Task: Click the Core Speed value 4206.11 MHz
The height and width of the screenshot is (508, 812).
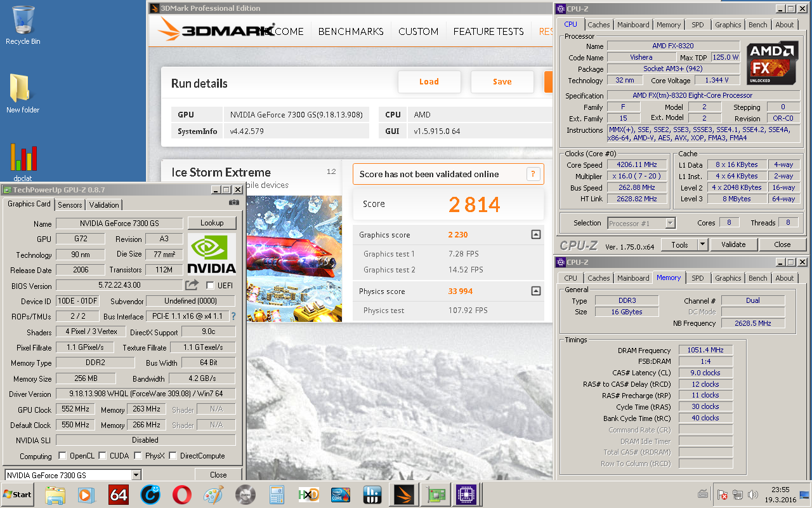Action: pos(637,164)
